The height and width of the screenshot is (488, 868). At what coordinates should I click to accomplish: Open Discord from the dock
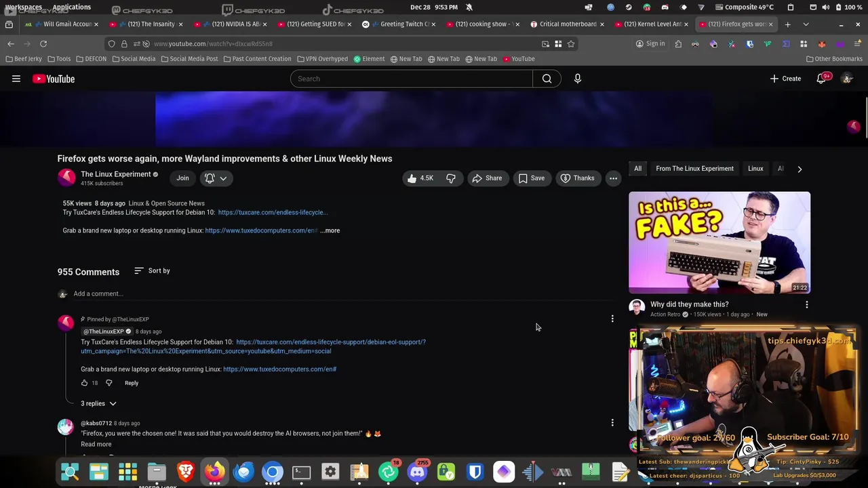417,472
